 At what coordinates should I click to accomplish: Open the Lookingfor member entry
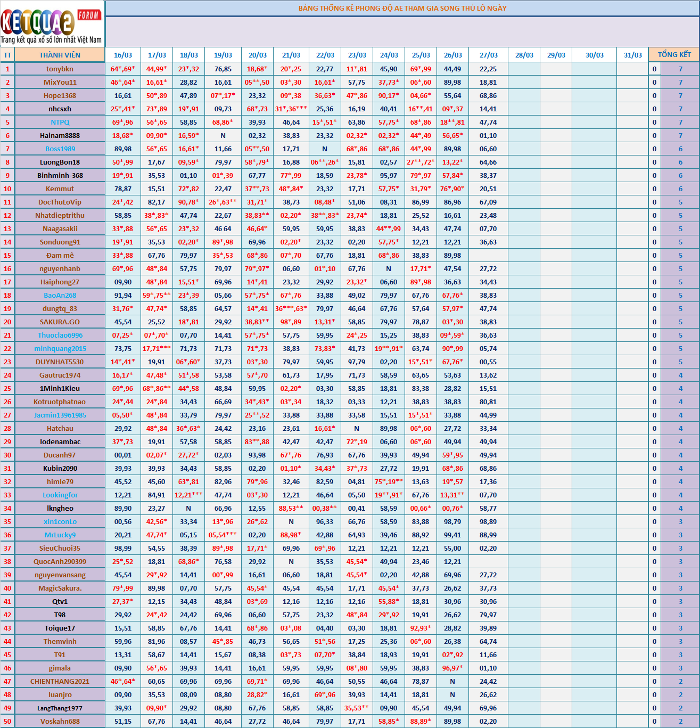[x=60, y=495]
